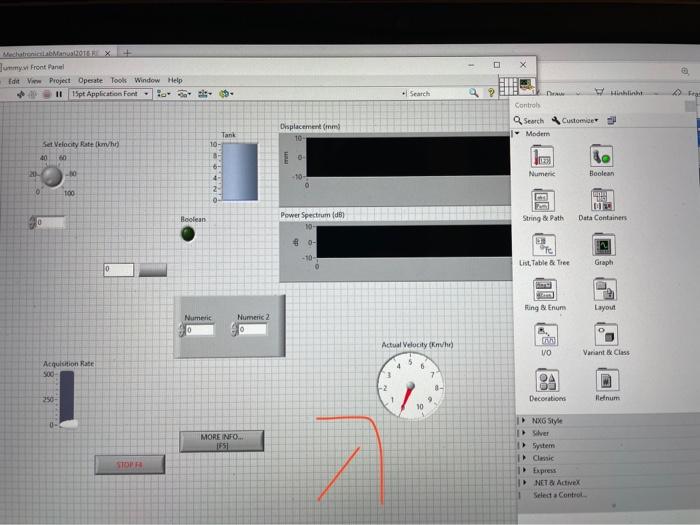Click the Numeric control increment arrows

tap(182, 330)
